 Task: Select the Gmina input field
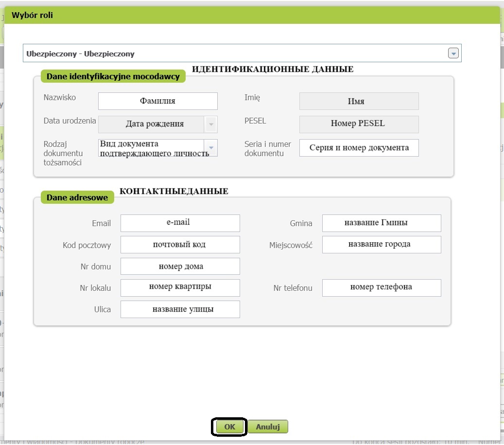pos(382,223)
